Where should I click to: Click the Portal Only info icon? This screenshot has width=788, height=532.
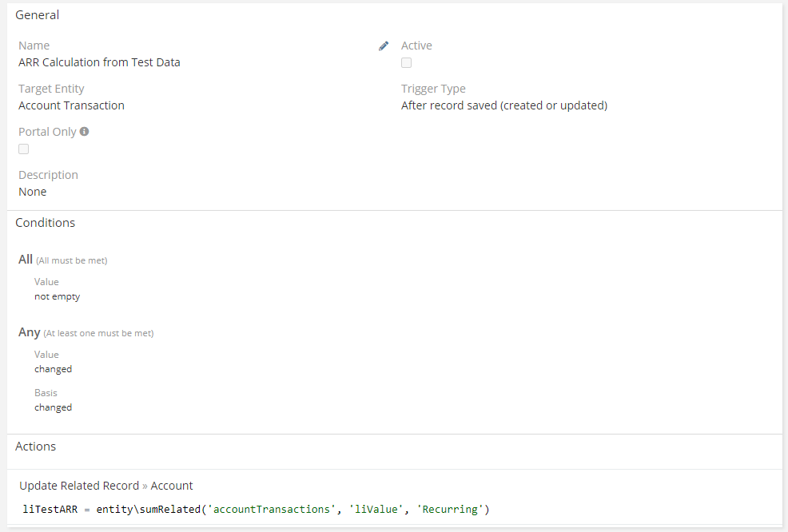pyautogui.click(x=85, y=132)
